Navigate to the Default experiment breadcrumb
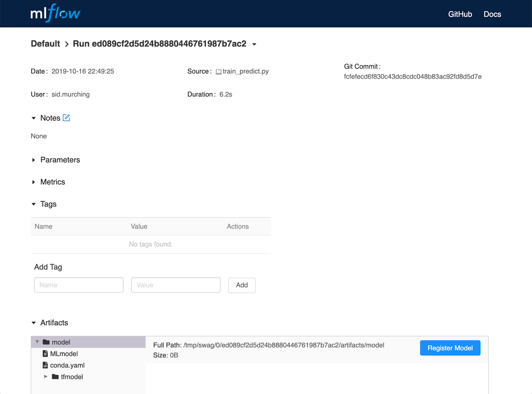532x394 pixels. pyautogui.click(x=45, y=44)
